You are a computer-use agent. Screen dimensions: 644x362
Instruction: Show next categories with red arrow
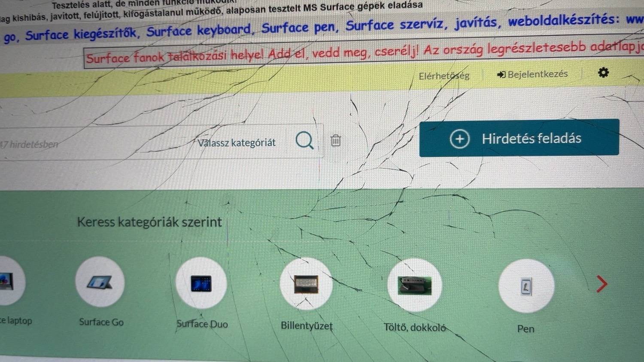pyautogui.click(x=602, y=284)
